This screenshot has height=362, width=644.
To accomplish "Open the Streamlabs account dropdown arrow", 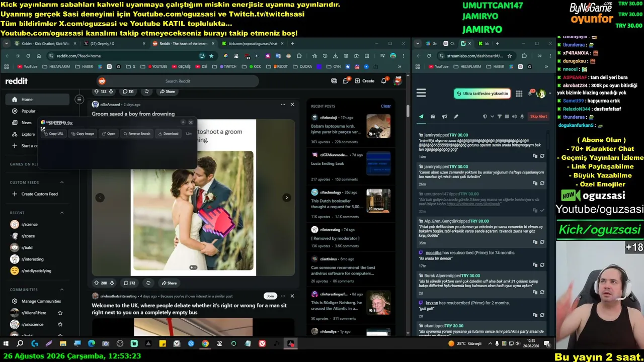I will point(550,94).
